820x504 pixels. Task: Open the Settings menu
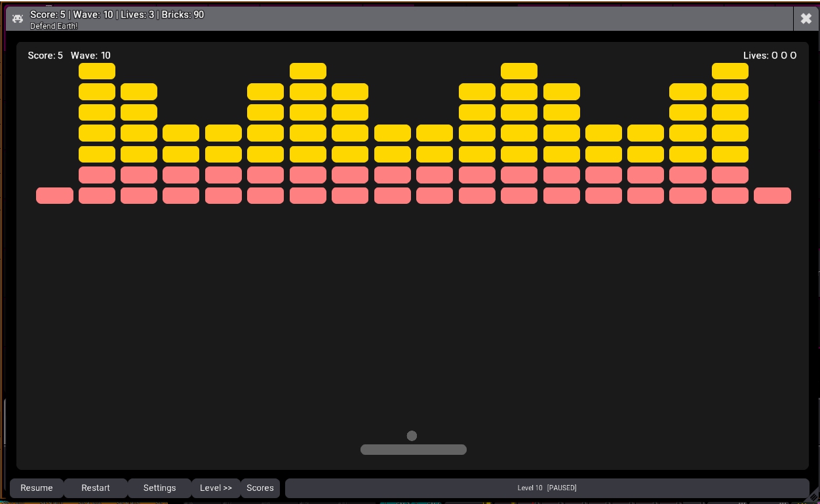[159, 488]
